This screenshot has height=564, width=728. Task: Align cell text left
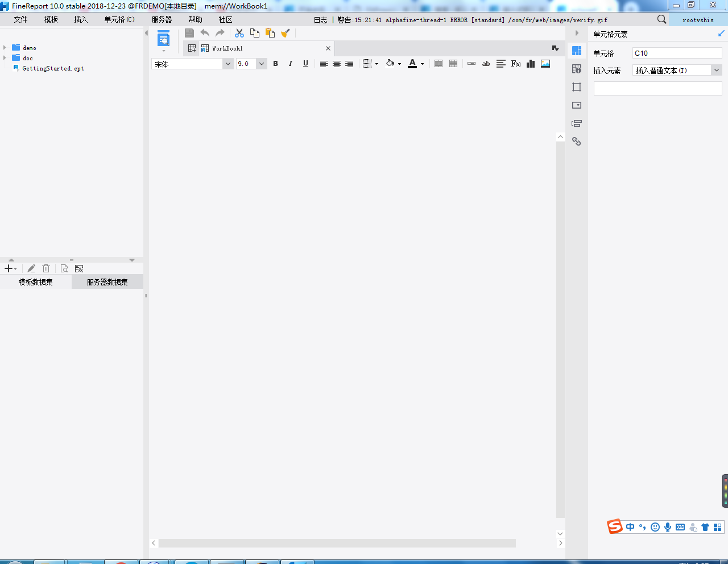coord(324,64)
